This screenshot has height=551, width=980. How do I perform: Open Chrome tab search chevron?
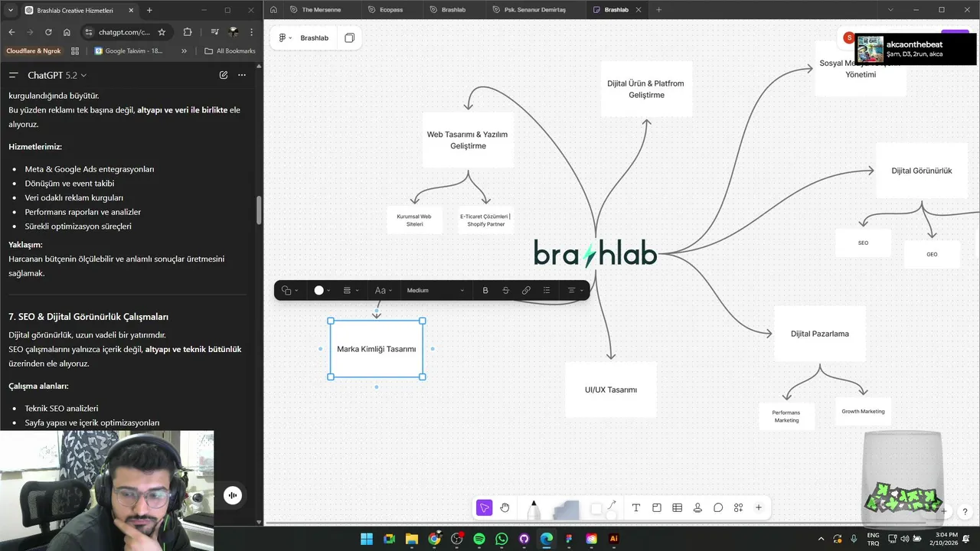(x=9, y=10)
